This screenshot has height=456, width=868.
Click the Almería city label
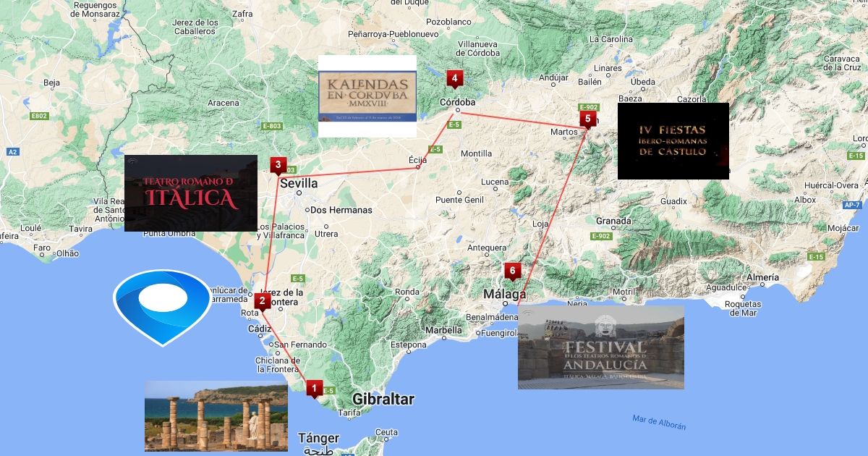click(x=763, y=277)
